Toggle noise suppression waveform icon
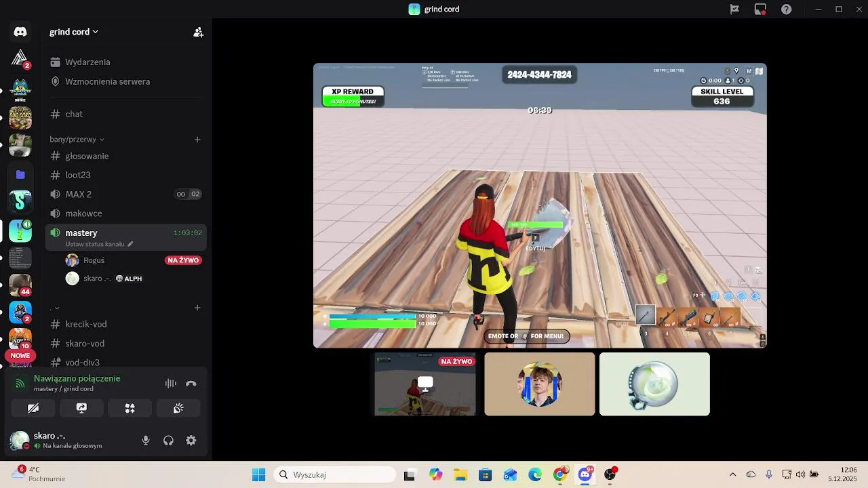Image resolution: width=868 pixels, height=488 pixels. coord(171,384)
